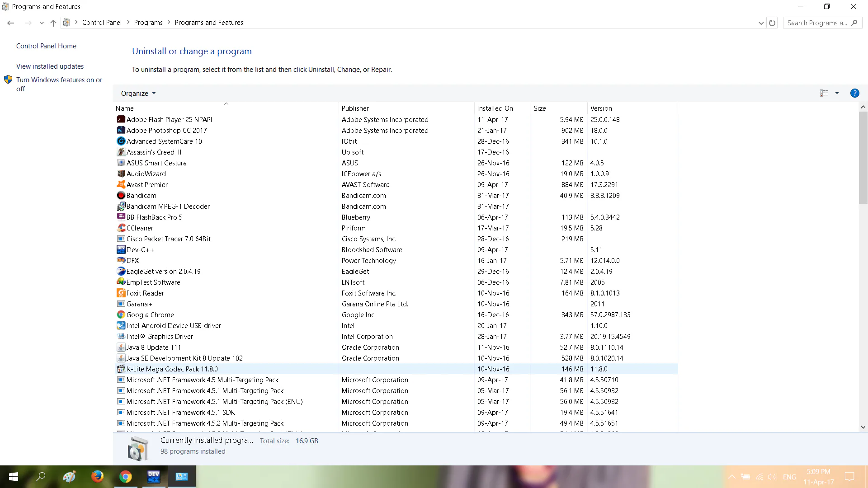Change the list view layout button
This screenshot has height=488, width=868.
824,93
